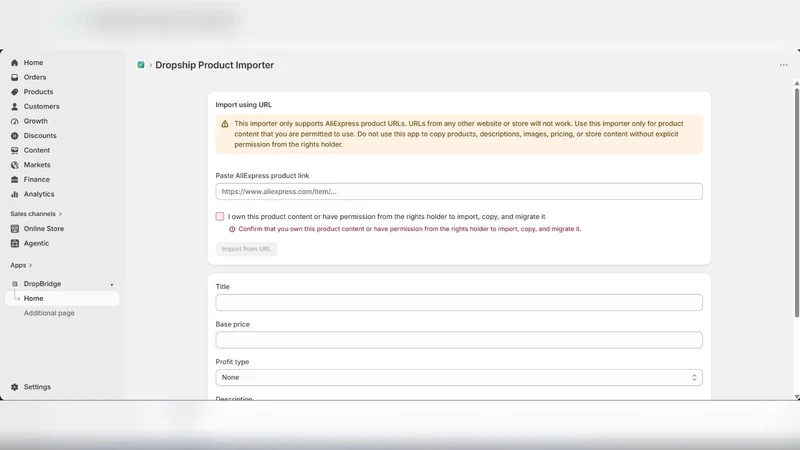Click the page scrollbar thumb

[x=796, y=203]
